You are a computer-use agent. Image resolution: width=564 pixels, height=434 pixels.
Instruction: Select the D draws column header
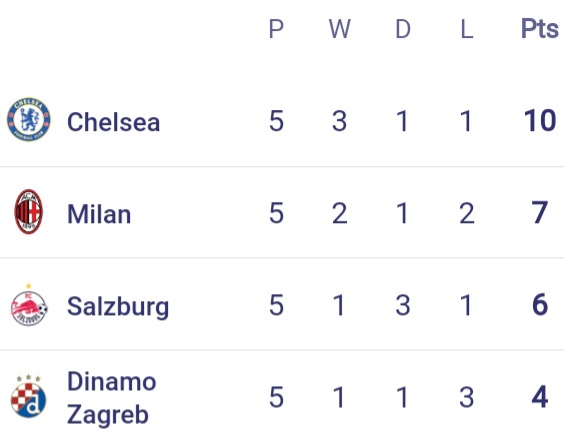(x=403, y=29)
